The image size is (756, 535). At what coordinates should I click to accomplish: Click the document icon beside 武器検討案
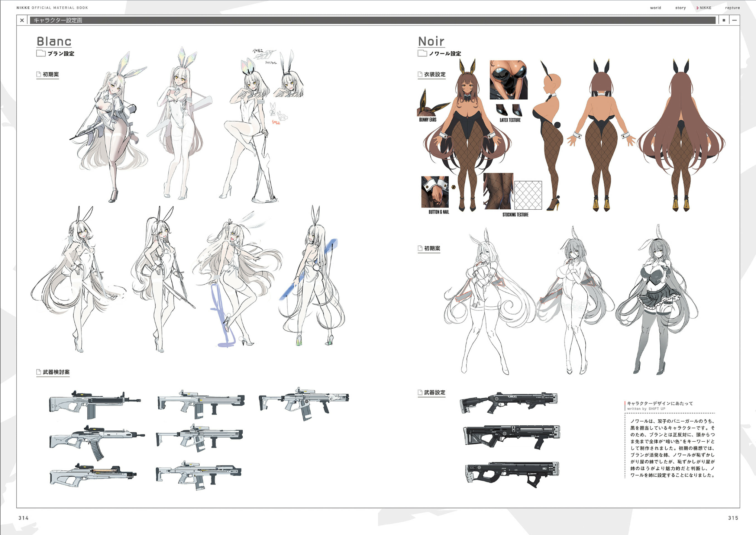click(x=39, y=372)
